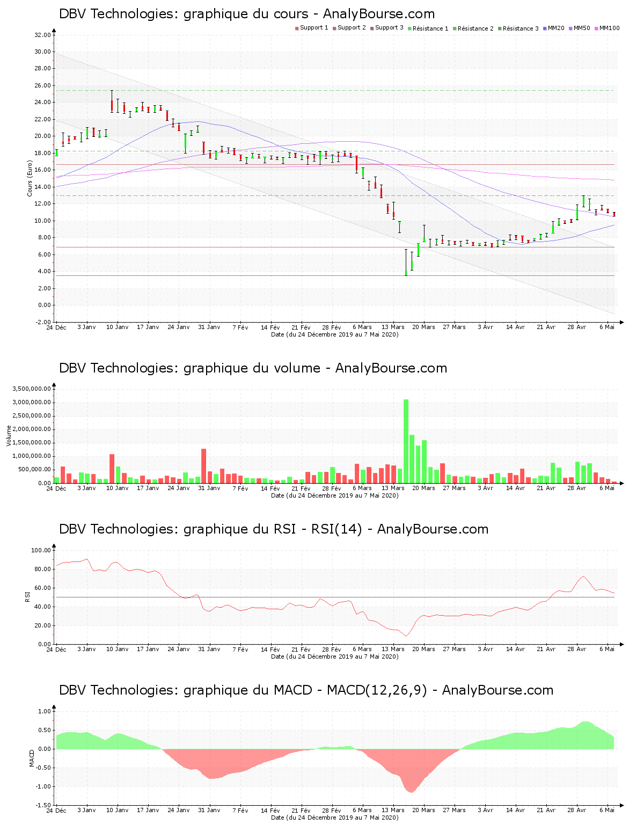Viewport: 644px width, 832px height.
Task: Click the 'Volume' vertical axis label
Action: coord(9,435)
